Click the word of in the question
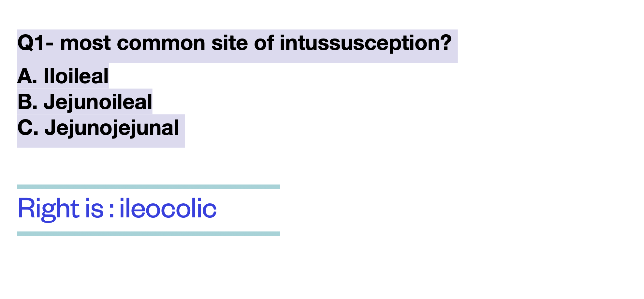Image resolution: width=644 pixels, height=299 pixels. pyautogui.click(x=264, y=43)
